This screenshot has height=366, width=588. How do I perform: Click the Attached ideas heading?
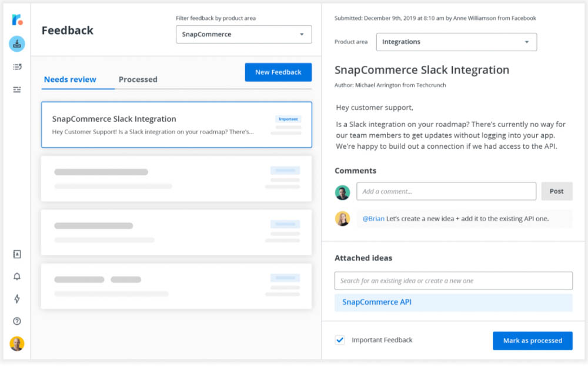363,258
